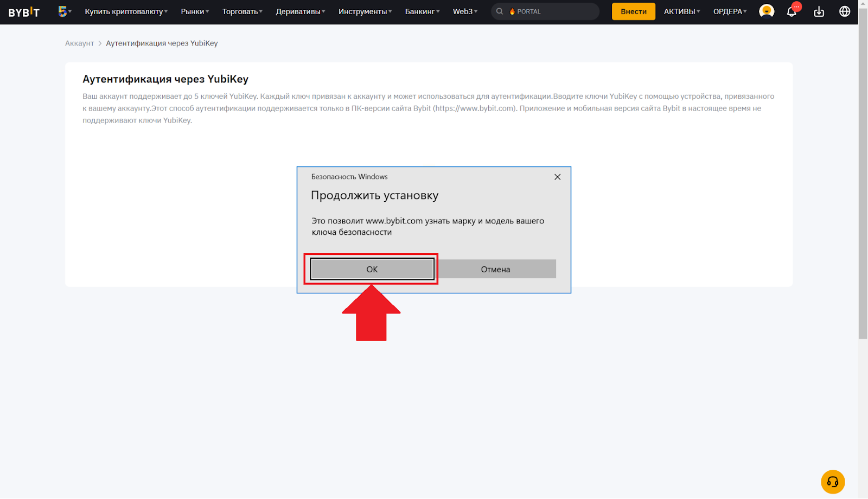Click the Bybit logo
Screen dimensions: 868x499
click(x=24, y=12)
